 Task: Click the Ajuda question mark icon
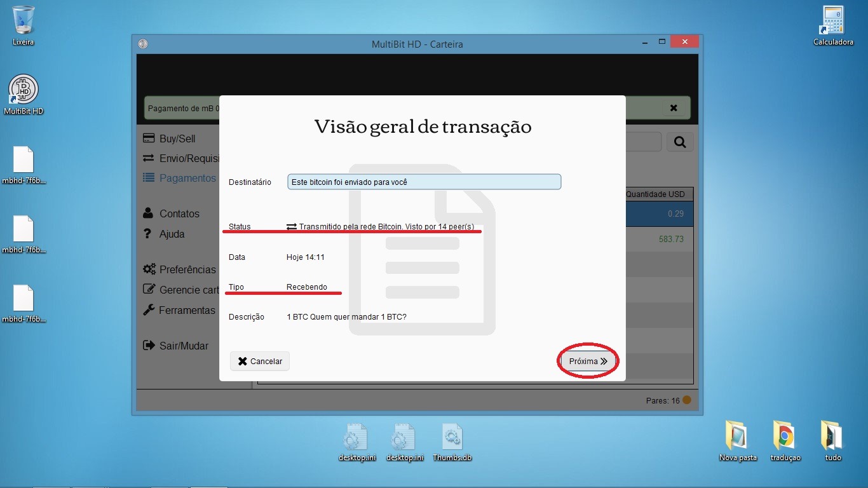148,234
